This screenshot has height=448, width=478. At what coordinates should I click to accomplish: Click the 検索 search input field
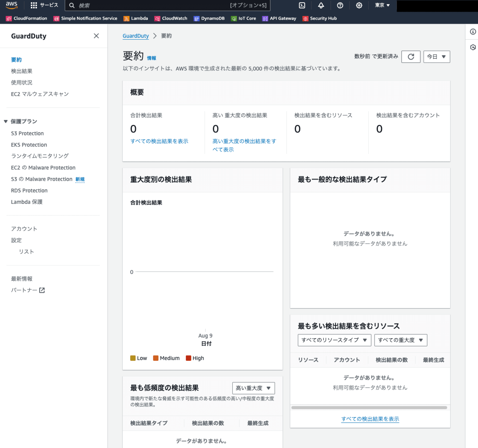click(167, 5)
